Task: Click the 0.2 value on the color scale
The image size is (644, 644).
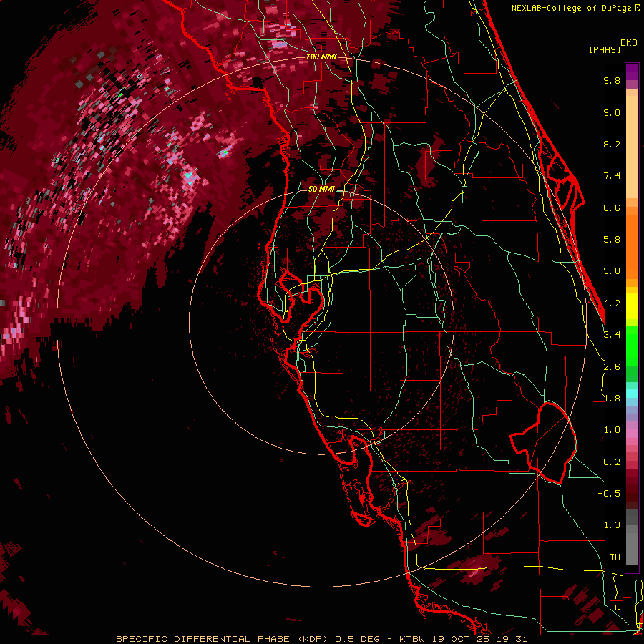Action: pos(612,462)
